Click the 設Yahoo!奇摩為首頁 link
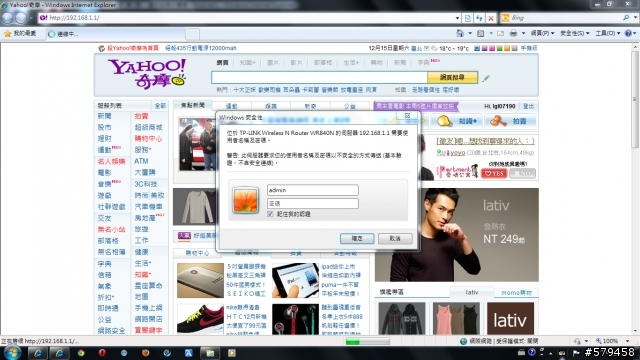 click(133, 48)
